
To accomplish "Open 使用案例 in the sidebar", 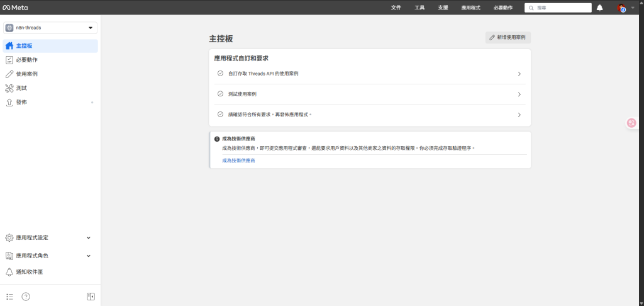I will click(x=50, y=74).
